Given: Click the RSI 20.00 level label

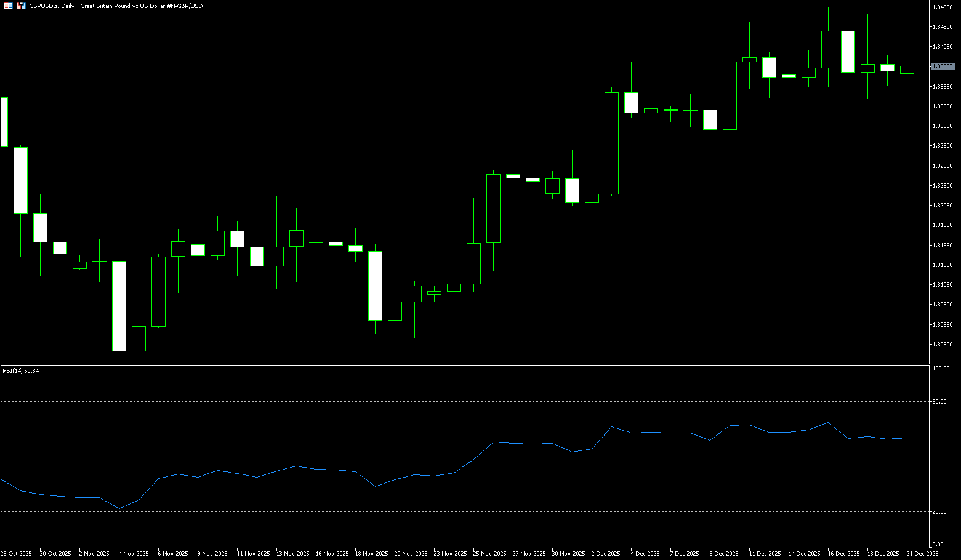Looking at the screenshot, I should [x=939, y=512].
